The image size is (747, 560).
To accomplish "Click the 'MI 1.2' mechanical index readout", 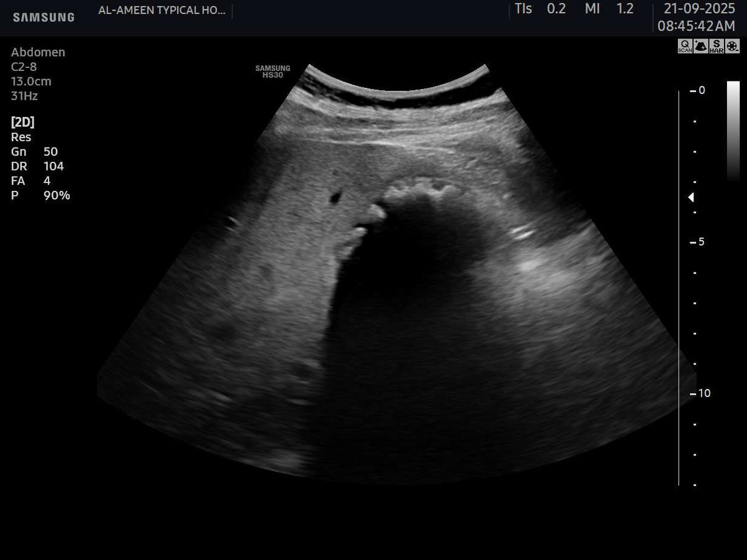I will click(x=609, y=9).
